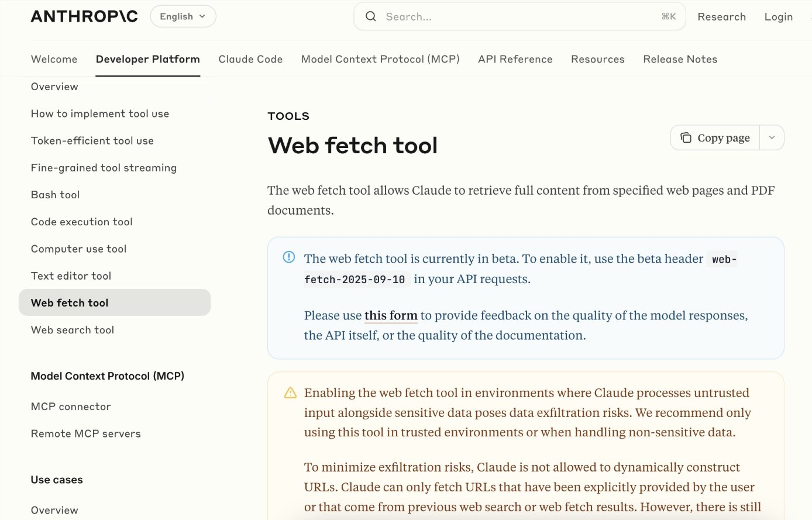Click the copy icon beside Copy page
The width and height of the screenshot is (812, 520).
686,137
